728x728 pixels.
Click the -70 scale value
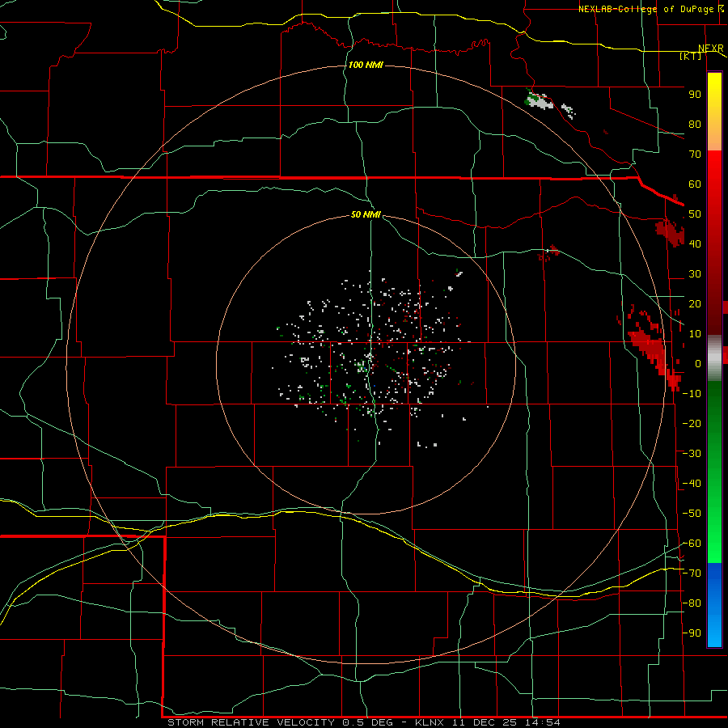pos(692,574)
